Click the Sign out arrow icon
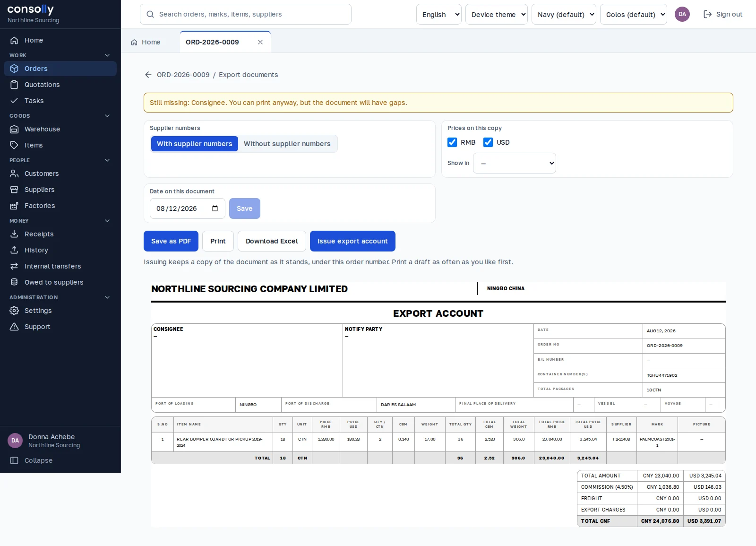This screenshot has width=756, height=546. (x=707, y=14)
